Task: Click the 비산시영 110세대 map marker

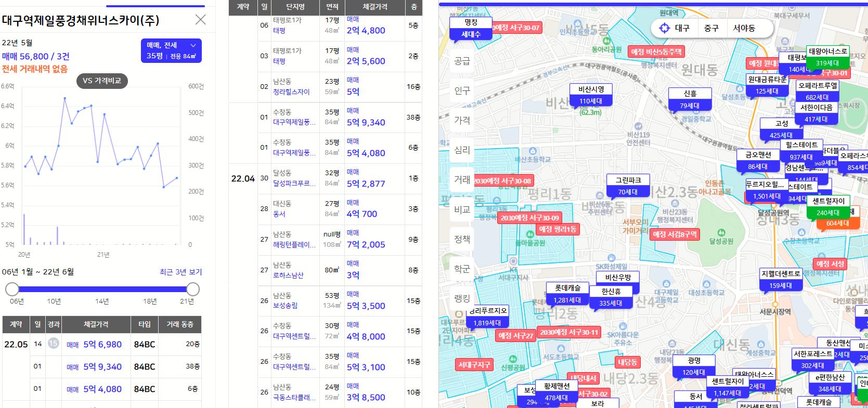Action: 591,95
